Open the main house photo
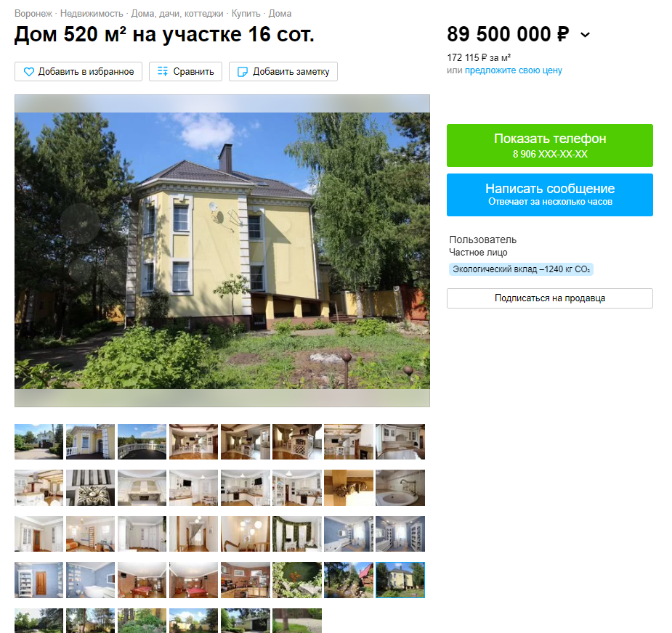This screenshot has width=672, height=633. pos(222,250)
